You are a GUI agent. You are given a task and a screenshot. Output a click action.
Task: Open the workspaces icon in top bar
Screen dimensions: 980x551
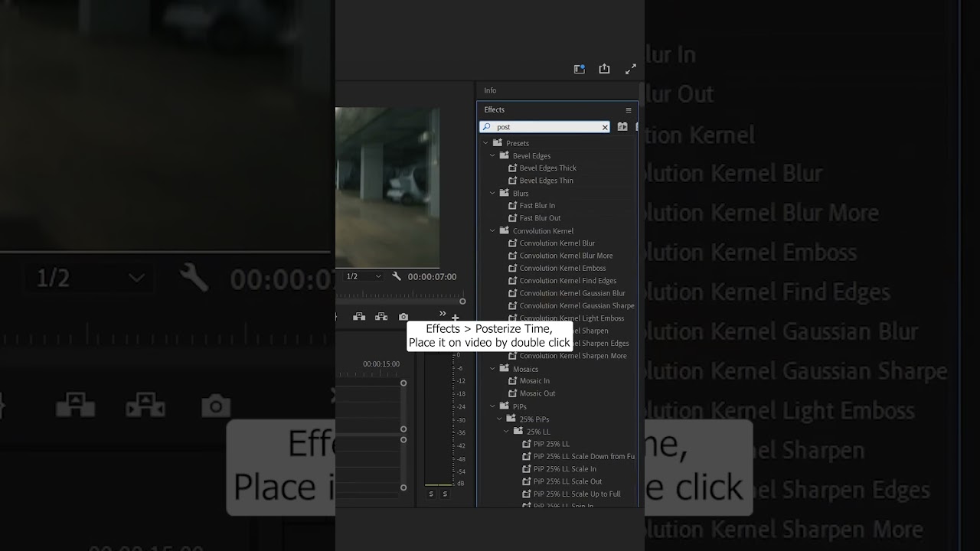[580, 69]
